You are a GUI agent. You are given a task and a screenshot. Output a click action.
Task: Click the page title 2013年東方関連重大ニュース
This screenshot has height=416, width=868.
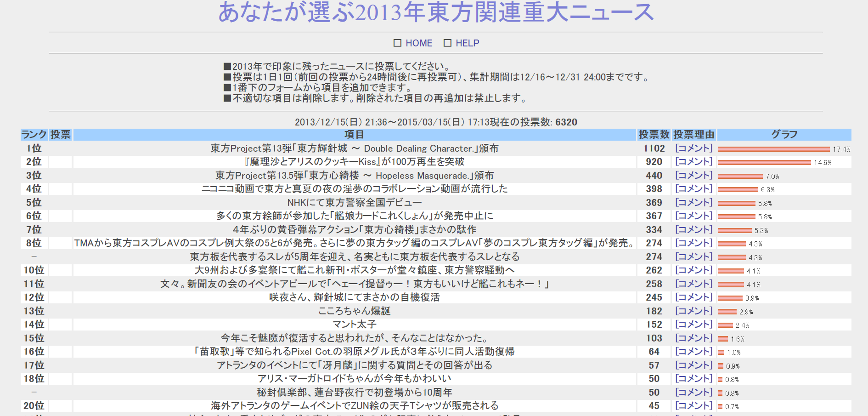(x=435, y=12)
